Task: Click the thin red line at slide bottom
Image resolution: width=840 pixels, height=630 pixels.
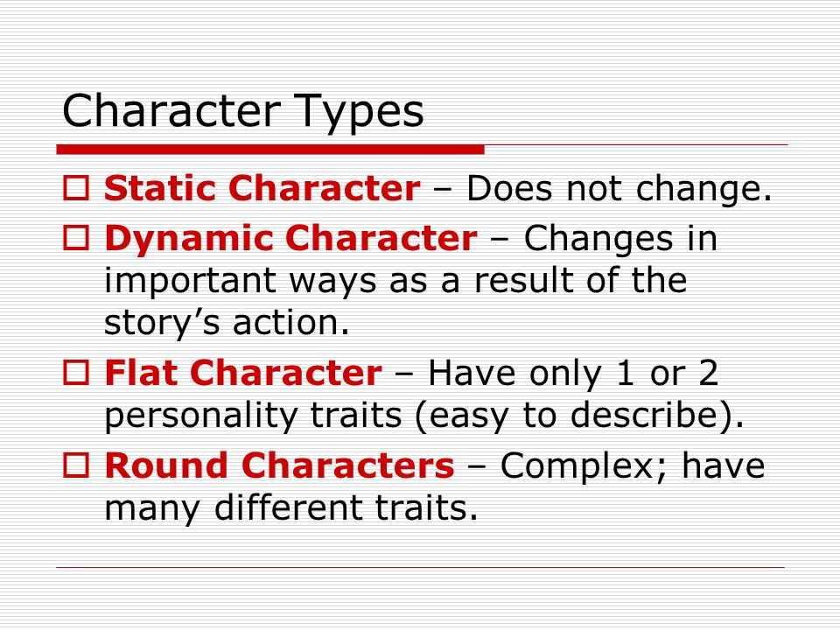Action: click(421, 567)
